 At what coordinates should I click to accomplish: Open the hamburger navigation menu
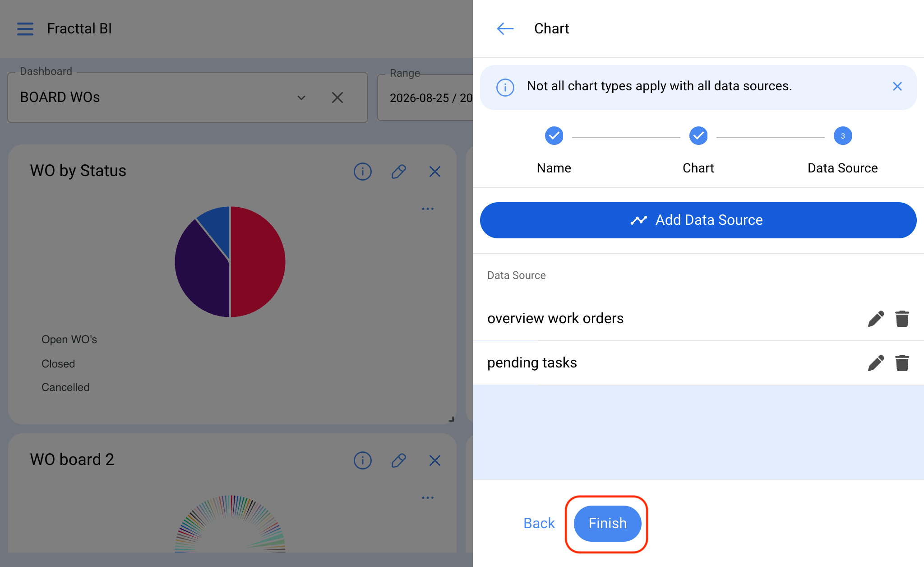click(x=25, y=29)
